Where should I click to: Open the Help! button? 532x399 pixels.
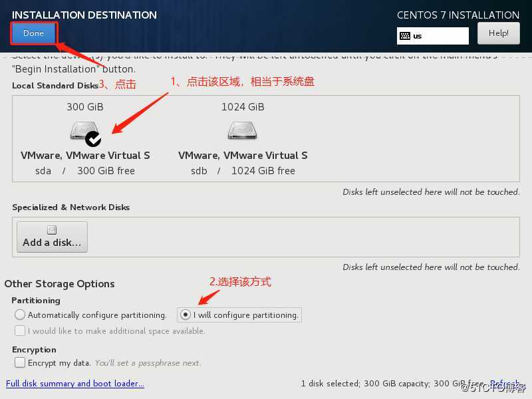pyautogui.click(x=498, y=33)
